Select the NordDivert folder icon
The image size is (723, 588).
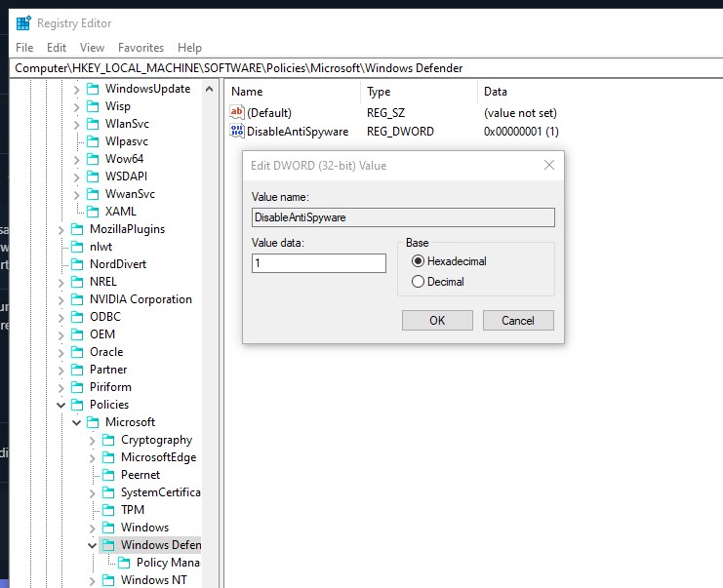click(77, 264)
